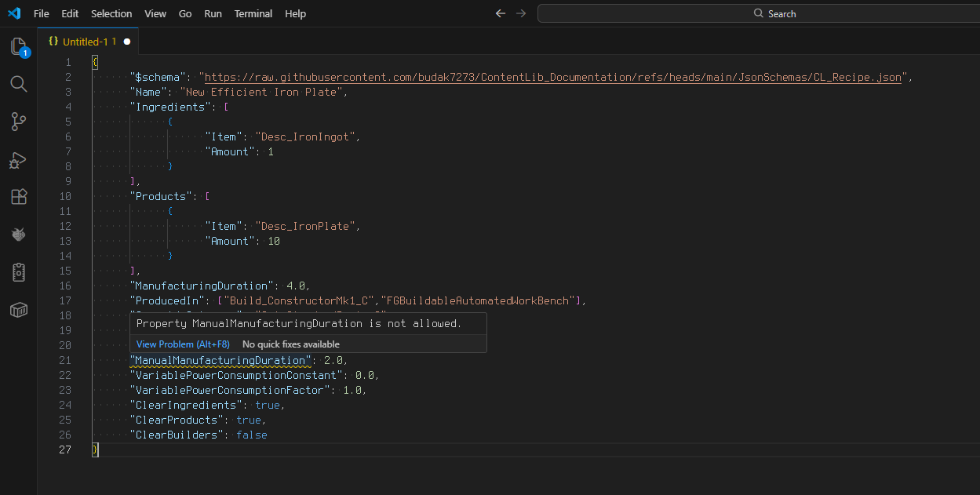
Task: Click the circuit board activity bar icon
Action: pos(19,272)
